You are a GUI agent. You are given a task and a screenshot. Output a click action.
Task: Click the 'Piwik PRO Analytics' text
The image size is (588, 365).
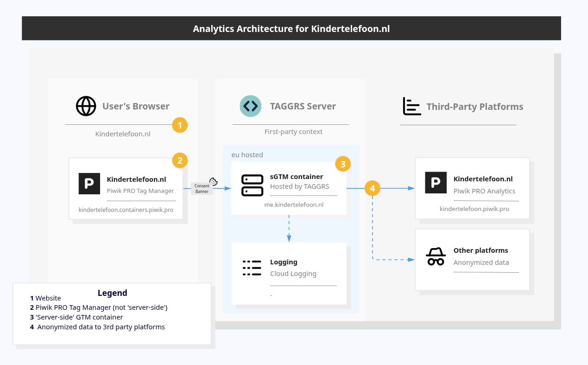tap(484, 191)
